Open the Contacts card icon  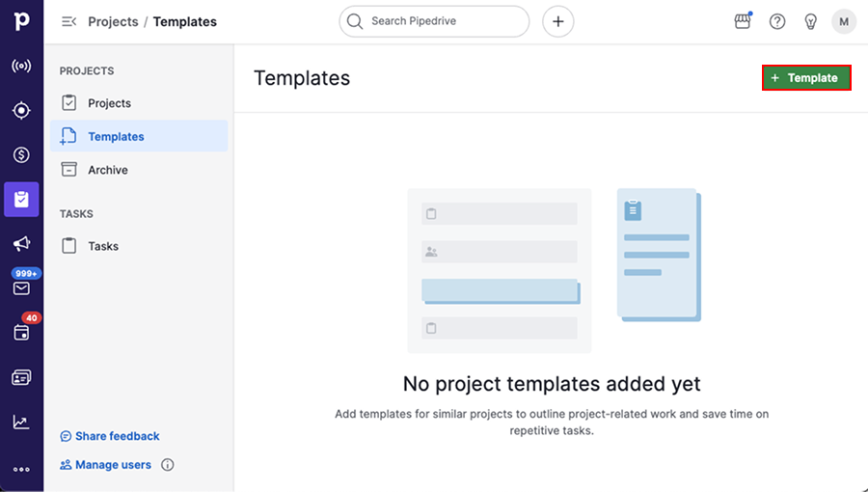[21, 377]
